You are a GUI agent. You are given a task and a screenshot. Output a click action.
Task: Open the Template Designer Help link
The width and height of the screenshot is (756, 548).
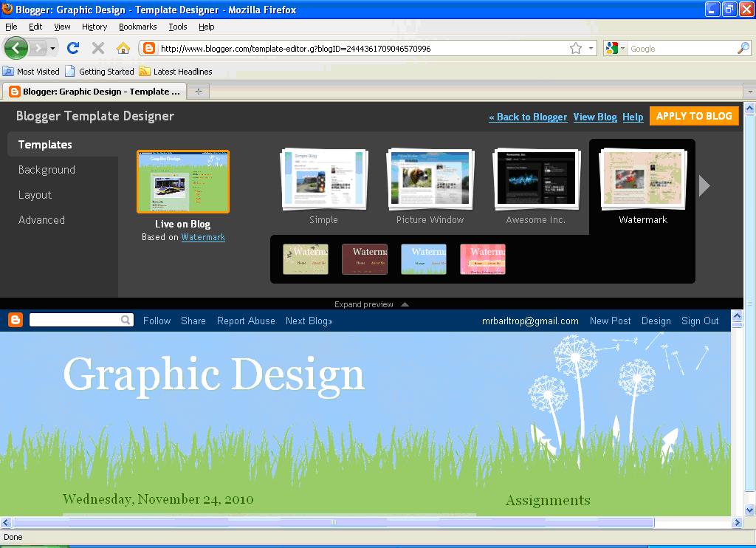tap(633, 117)
